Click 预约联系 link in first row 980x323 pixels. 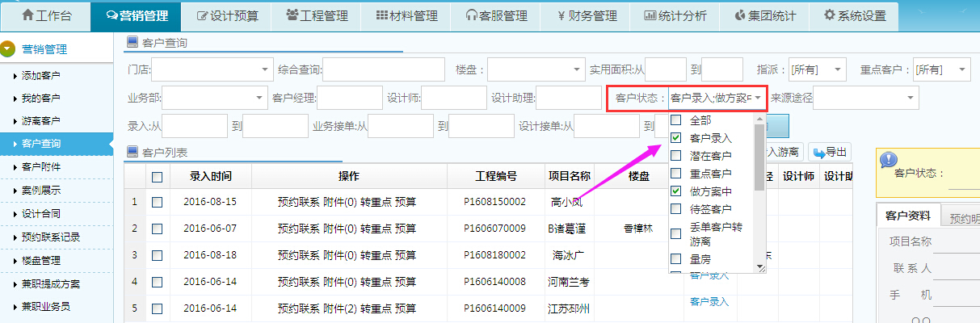pos(298,202)
